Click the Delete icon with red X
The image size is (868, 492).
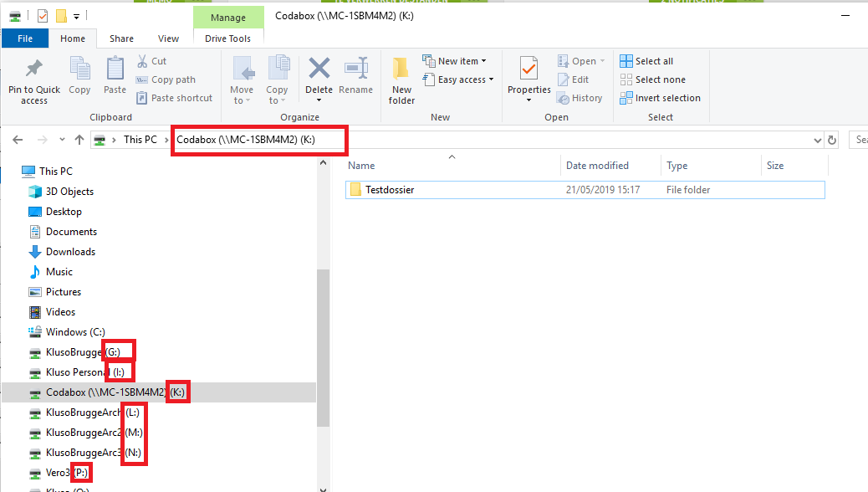319,69
